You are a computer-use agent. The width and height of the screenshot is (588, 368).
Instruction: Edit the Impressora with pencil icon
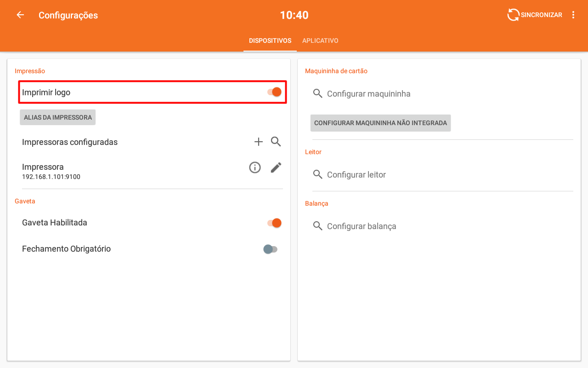276,167
